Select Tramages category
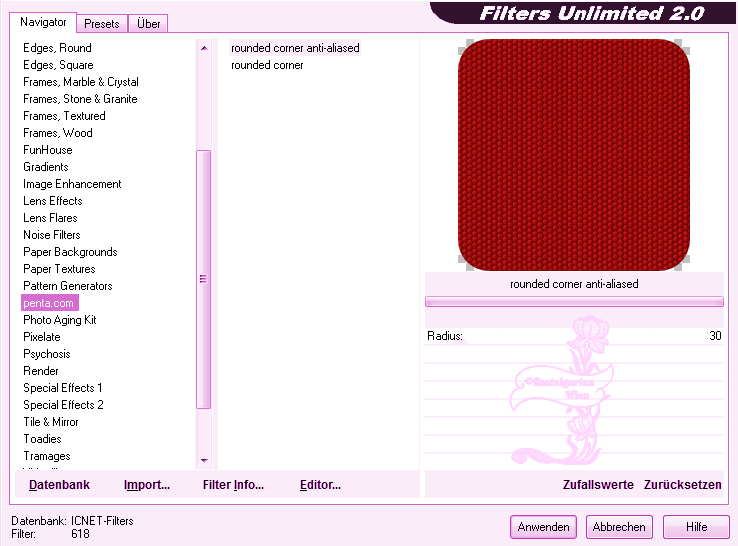 [47, 455]
